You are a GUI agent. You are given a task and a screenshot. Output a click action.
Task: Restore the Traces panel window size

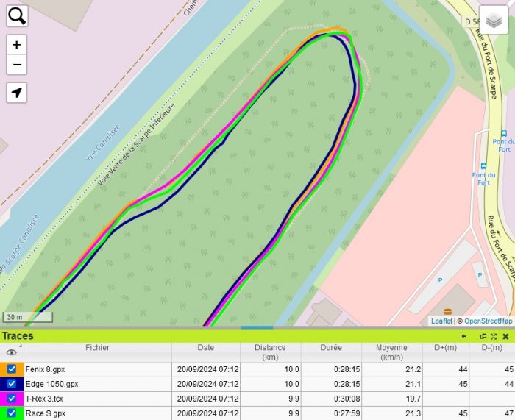pyautogui.click(x=483, y=336)
